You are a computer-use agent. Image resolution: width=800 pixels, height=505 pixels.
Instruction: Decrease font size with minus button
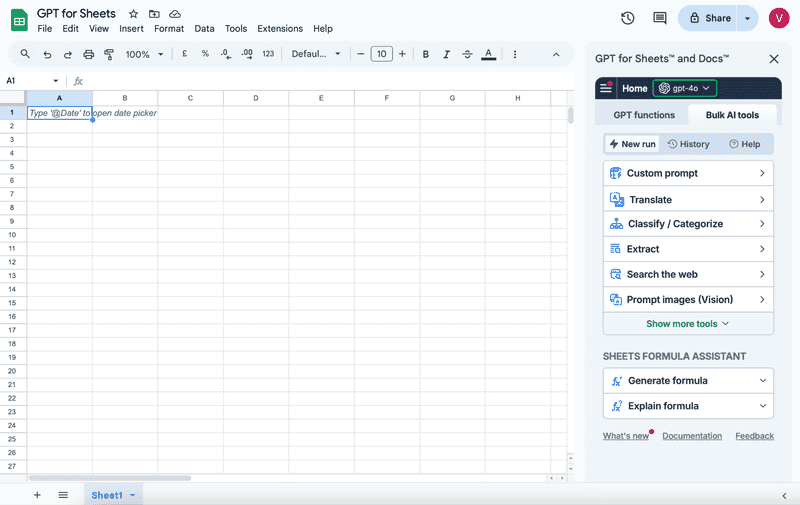[360, 54]
